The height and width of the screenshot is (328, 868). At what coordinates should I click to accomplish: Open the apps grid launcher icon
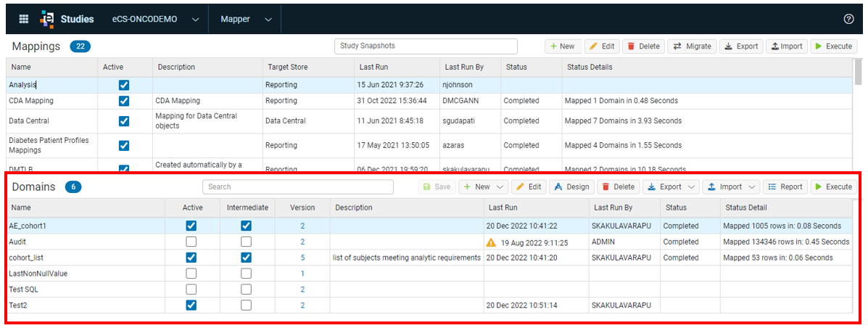24,19
